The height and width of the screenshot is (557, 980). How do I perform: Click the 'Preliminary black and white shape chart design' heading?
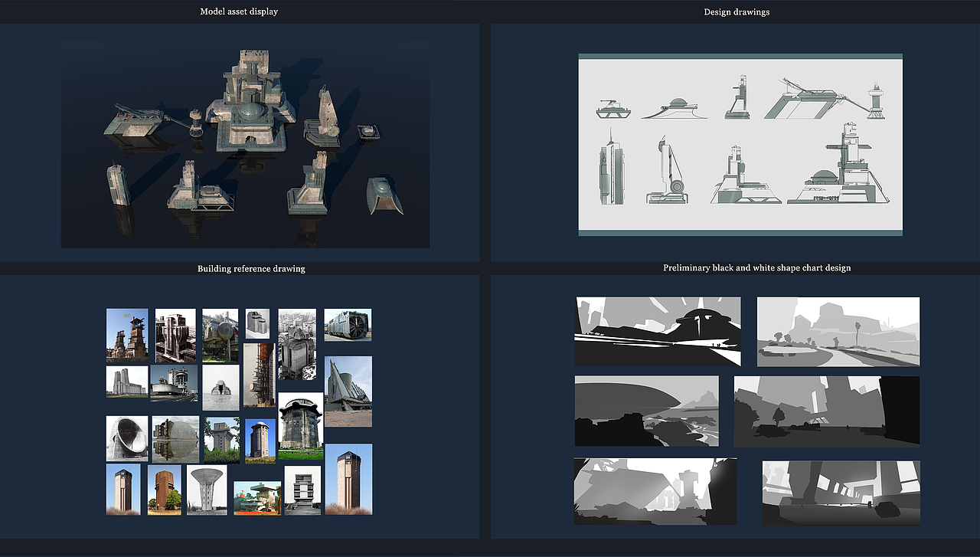pyautogui.click(x=756, y=267)
